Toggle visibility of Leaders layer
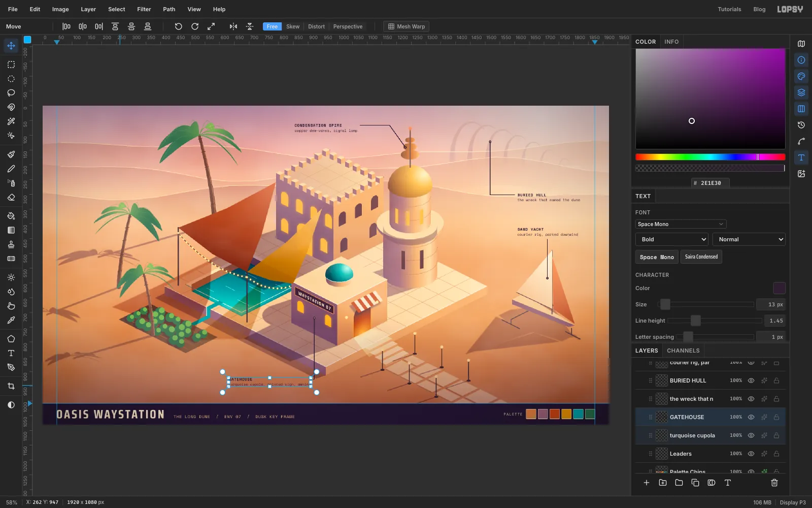This screenshot has height=508, width=812. (x=751, y=454)
